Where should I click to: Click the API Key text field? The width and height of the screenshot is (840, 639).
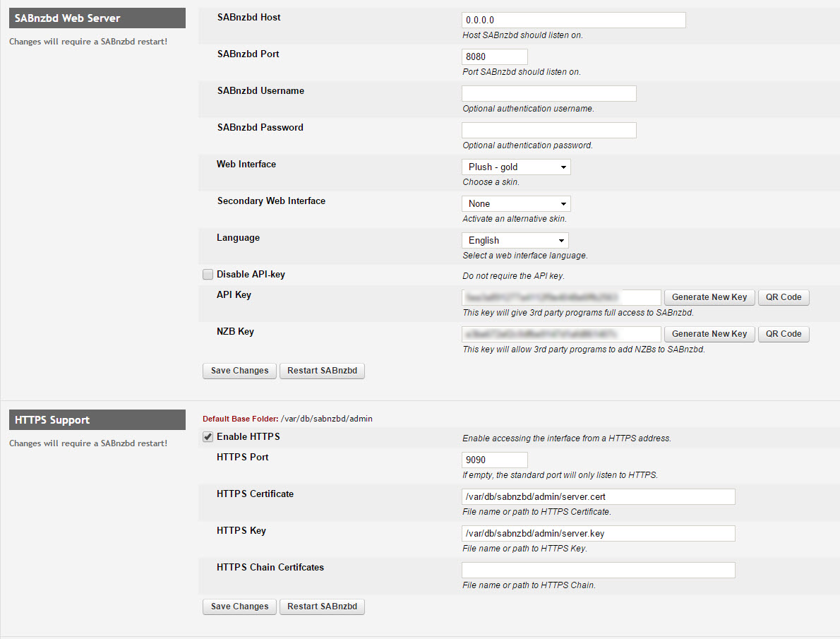pyautogui.click(x=561, y=297)
